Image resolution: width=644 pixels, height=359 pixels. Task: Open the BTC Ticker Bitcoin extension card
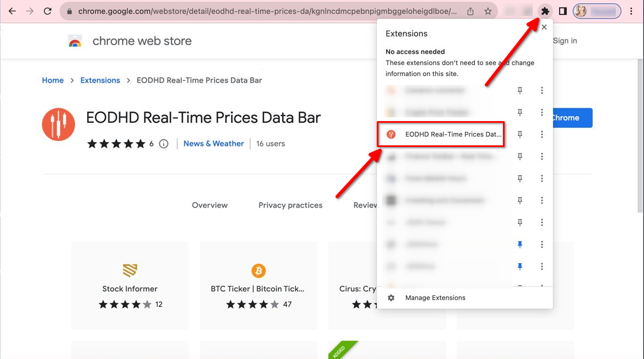258,286
